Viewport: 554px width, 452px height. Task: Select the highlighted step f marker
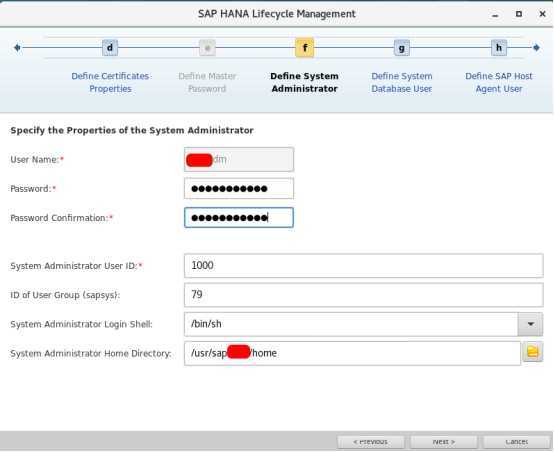[x=305, y=47]
